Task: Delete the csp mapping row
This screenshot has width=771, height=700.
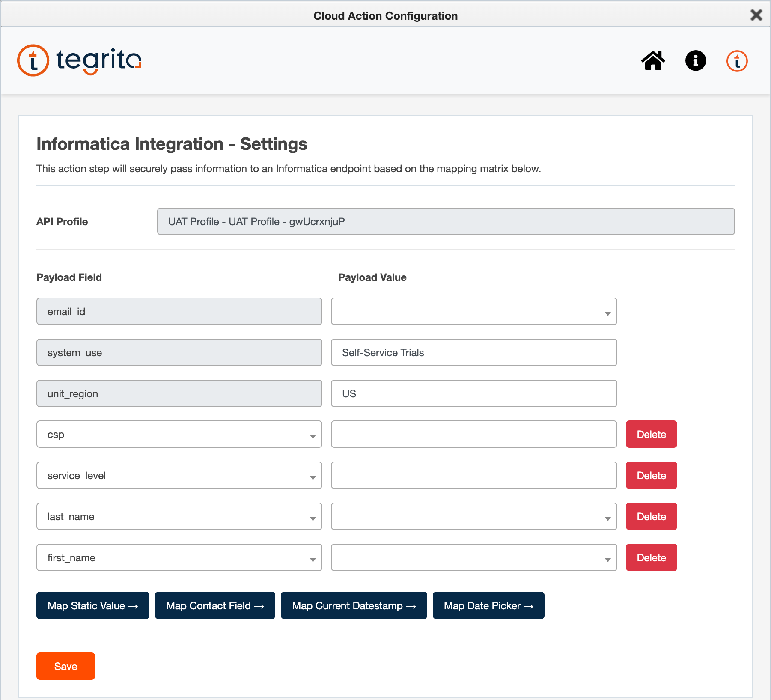Action: [x=651, y=434]
